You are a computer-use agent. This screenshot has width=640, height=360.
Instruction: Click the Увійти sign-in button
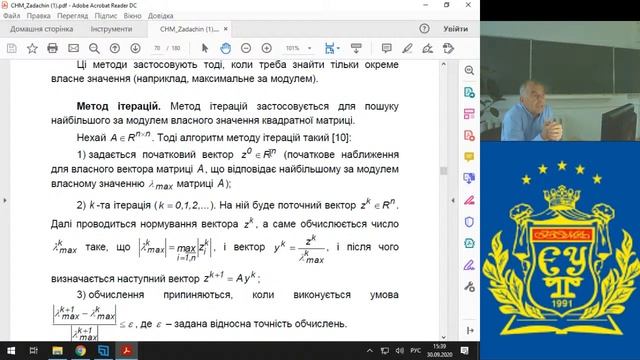pyautogui.click(x=456, y=29)
